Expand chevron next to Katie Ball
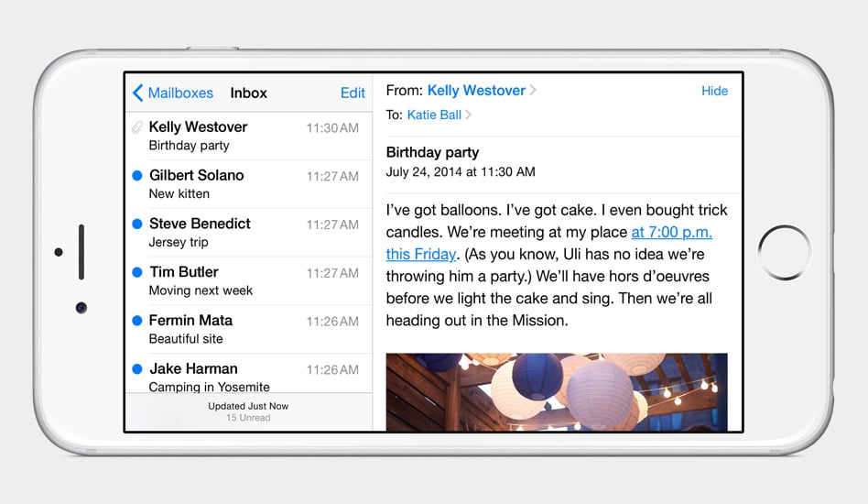The image size is (868, 504). click(468, 115)
